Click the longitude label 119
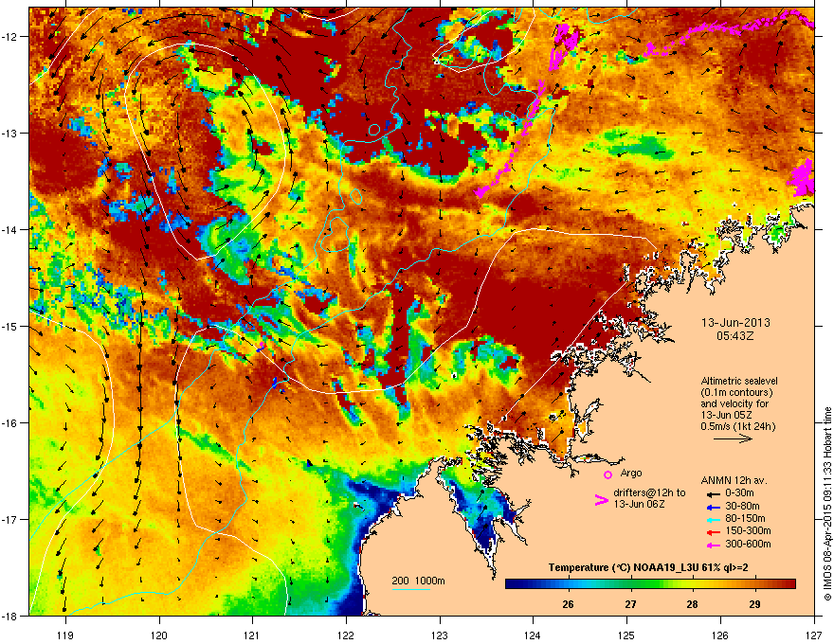 coord(65,635)
